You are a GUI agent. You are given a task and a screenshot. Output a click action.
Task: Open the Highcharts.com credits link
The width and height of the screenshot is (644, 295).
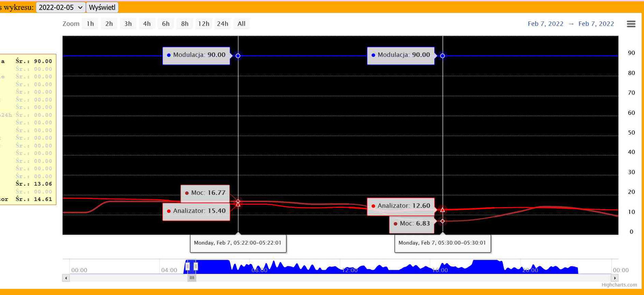pos(619,285)
